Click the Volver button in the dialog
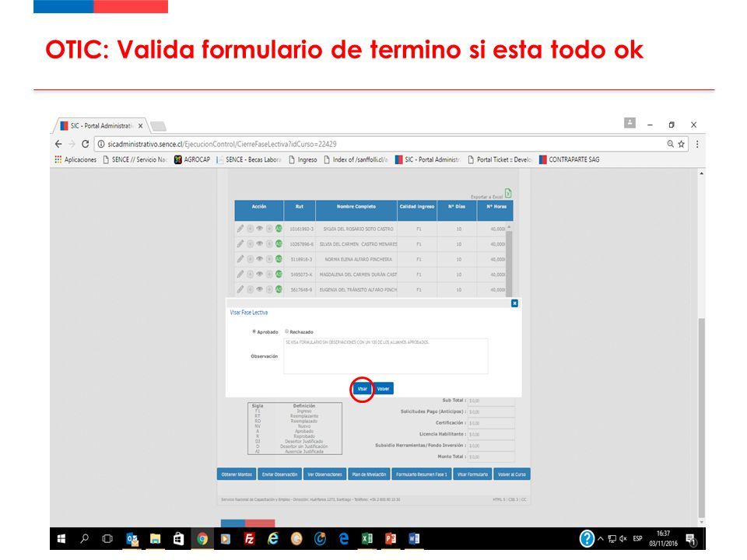Image resolution: width=747 pixels, height=560 pixels. (x=383, y=389)
